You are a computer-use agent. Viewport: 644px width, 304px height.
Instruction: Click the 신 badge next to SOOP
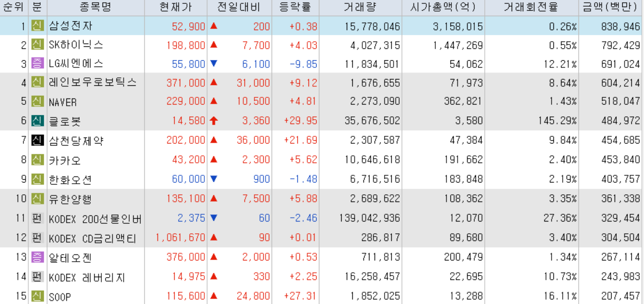(37, 296)
